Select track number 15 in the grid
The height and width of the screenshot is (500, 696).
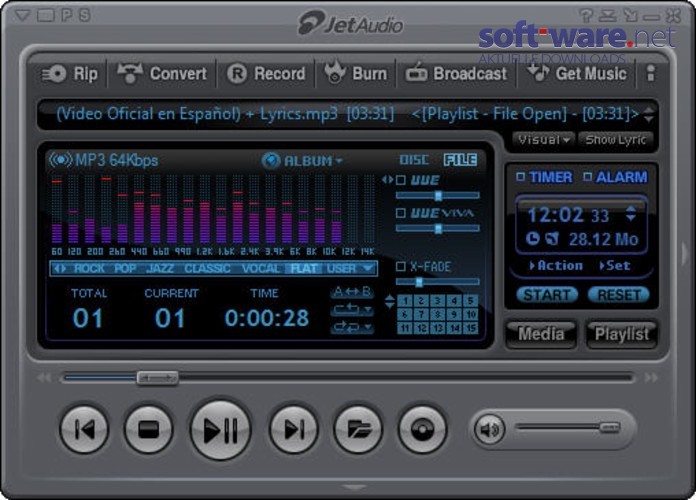[x=471, y=328]
